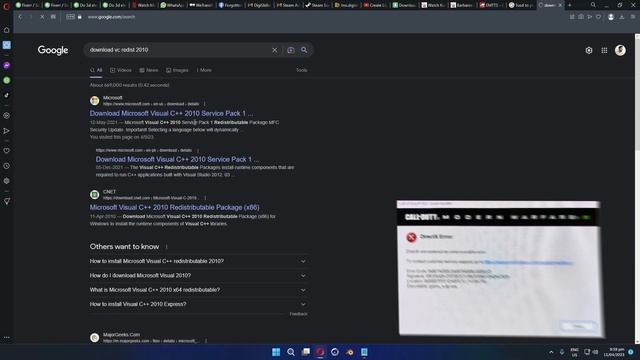This screenshot has width=640, height=360.
Task: Click the Google logo
Action: [x=53, y=50]
